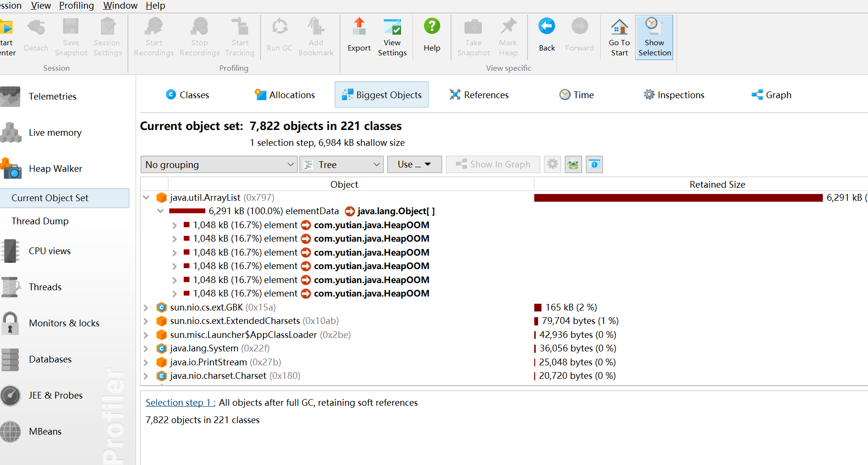Collapse the java.util.ArrayList tree node
The height and width of the screenshot is (465, 868).
click(146, 197)
